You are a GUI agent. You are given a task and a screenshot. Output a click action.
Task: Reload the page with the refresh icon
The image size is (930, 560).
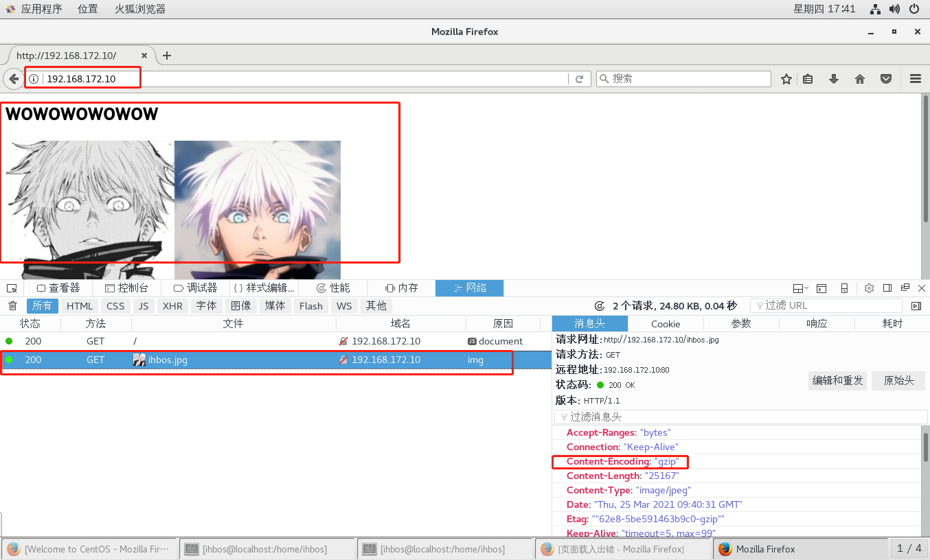point(579,79)
